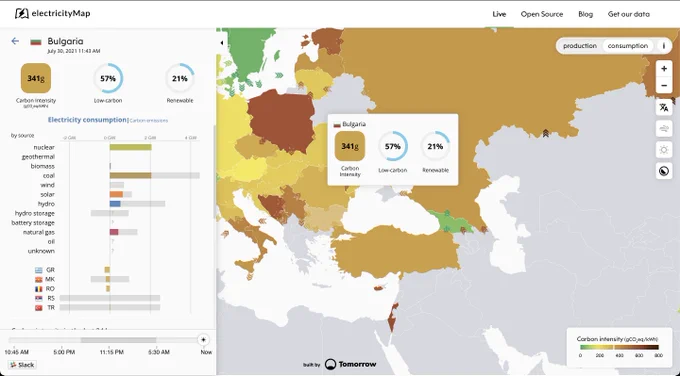Open Get our data link
The width and height of the screenshot is (680, 376).
(x=628, y=14)
